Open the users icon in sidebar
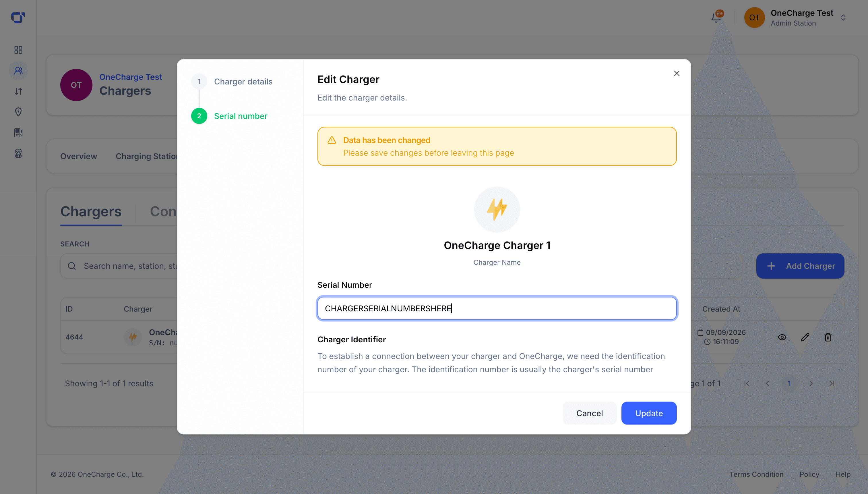 (18, 71)
